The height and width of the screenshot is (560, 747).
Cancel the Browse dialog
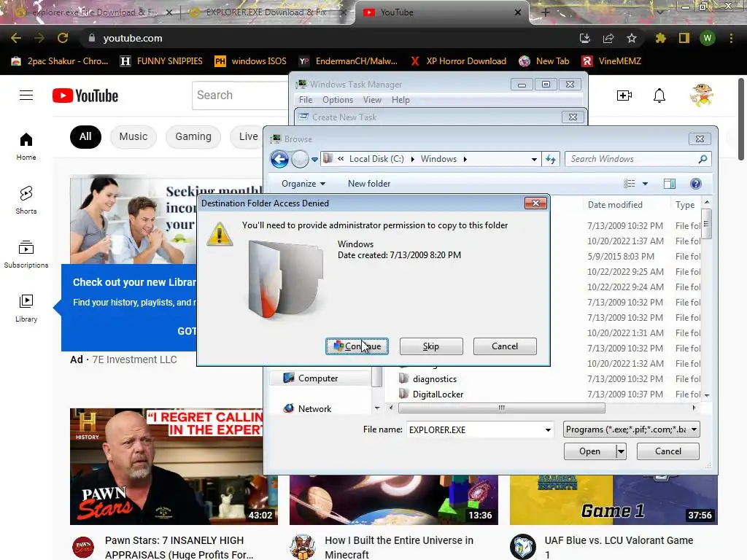(x=668, y=451)
